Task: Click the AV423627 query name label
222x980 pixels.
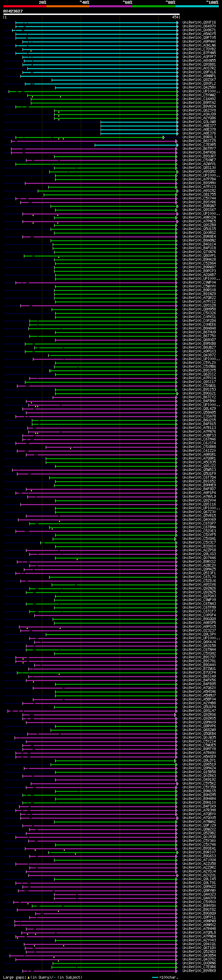Action: click(x=13, y=11)
